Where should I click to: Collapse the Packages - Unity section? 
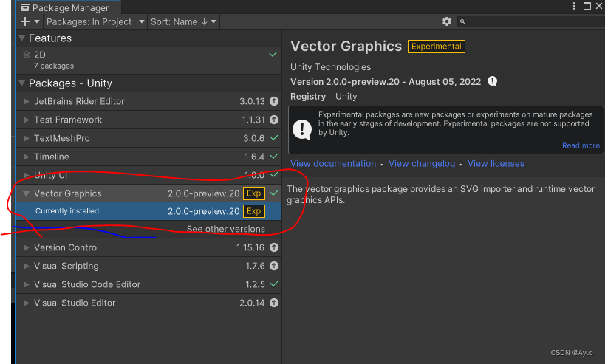click(22, 83)
